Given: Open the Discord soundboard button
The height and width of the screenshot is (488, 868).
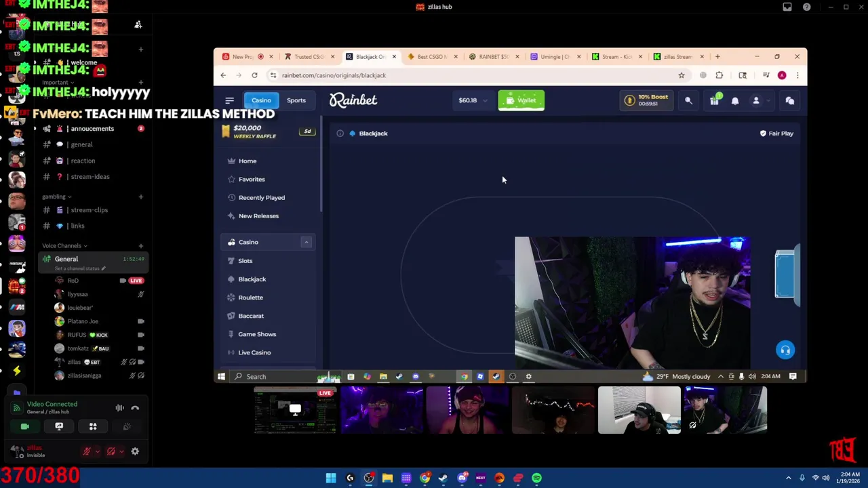Looking at the screenshot, I should pos(127,426).
